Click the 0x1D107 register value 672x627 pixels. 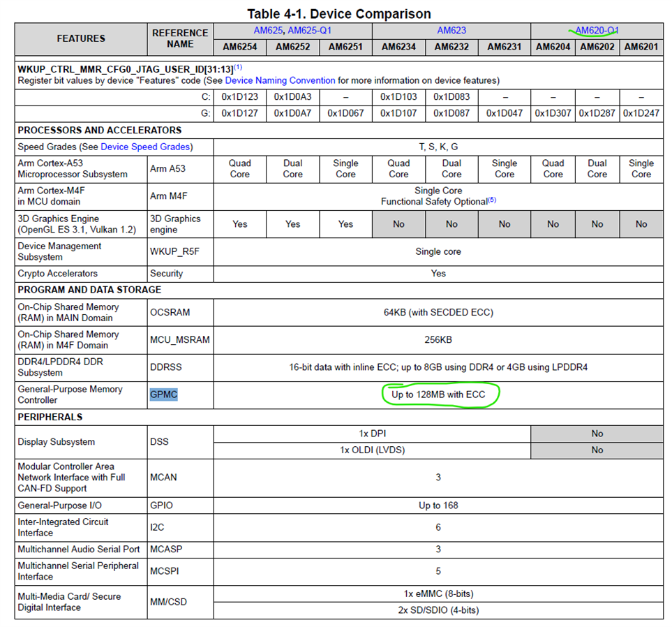[398, 113]
